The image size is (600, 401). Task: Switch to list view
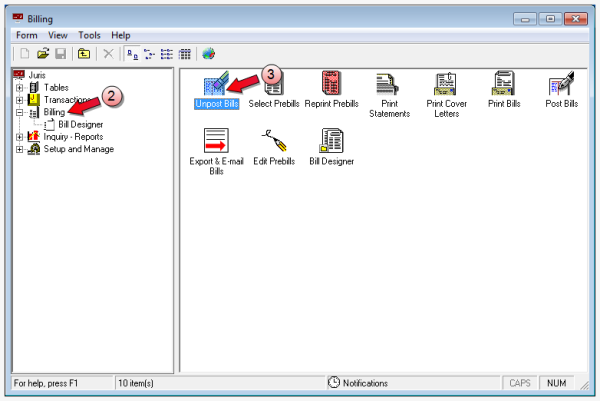pyautogui.click(x=166, y=54)
